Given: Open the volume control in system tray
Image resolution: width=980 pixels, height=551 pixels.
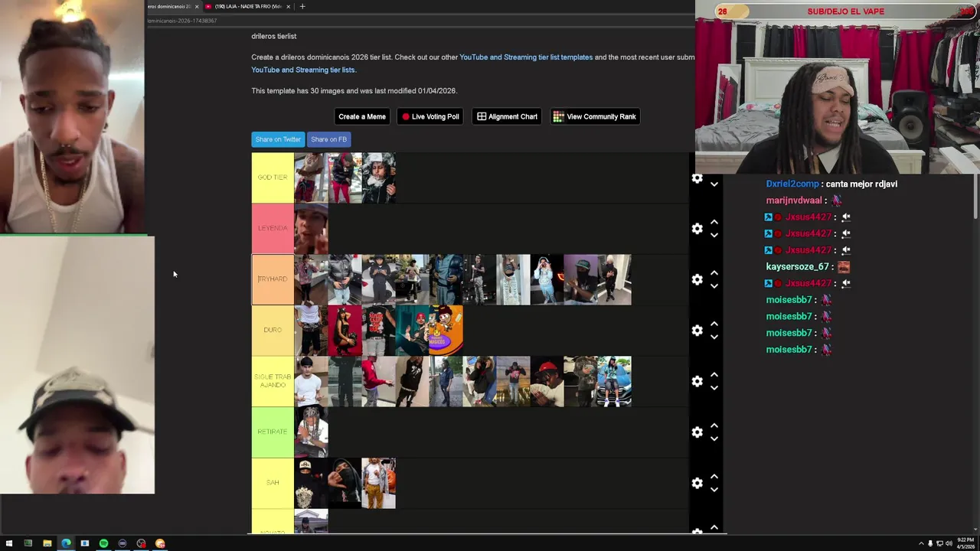Looking at the screenshot, I should coord(949,543).
